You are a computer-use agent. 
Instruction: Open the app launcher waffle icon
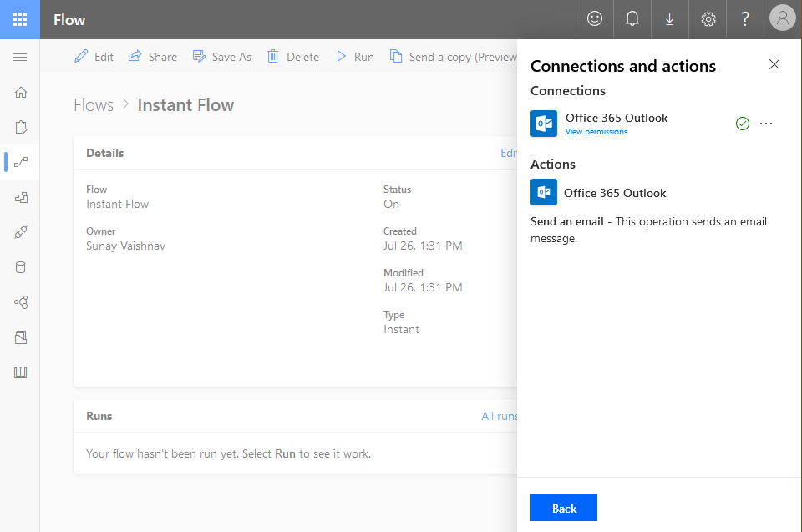click(x=20, y=19)
